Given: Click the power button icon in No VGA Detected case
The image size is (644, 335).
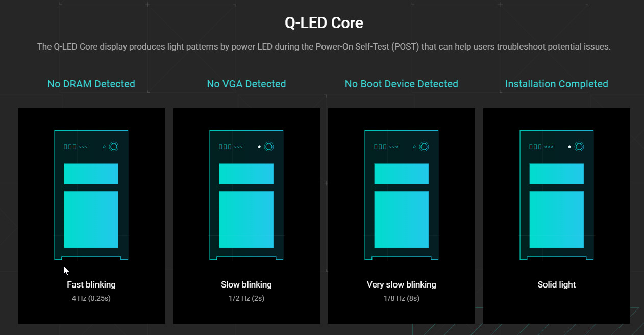Looking at the screenshot, I should [269, 147].
